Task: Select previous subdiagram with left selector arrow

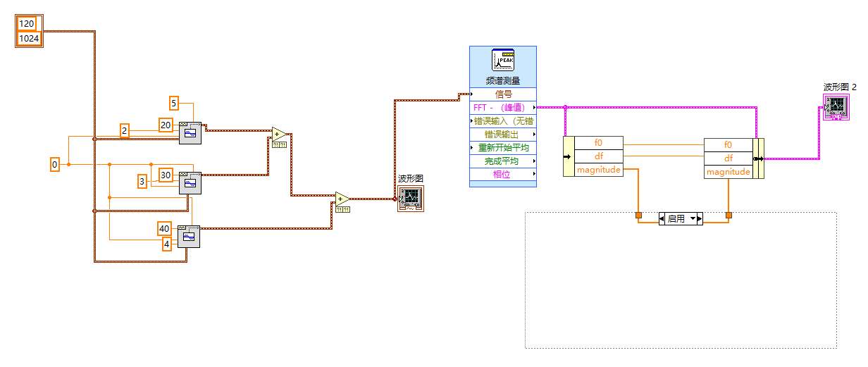Action: click(662, 219)
